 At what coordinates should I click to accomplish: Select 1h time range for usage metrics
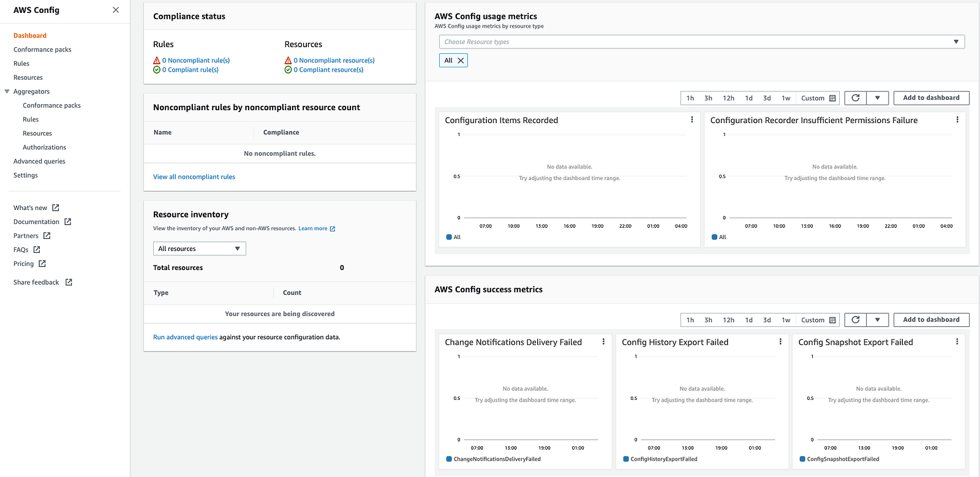(690, 98)
